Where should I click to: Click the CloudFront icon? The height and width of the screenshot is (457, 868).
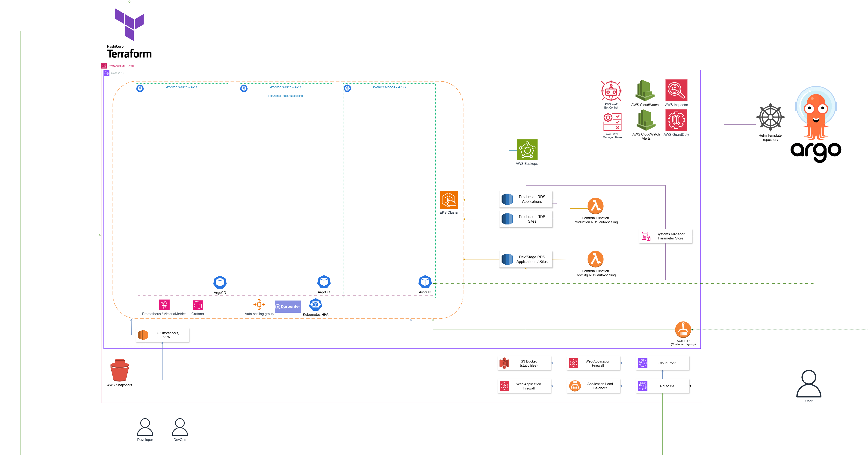[643, 363]
